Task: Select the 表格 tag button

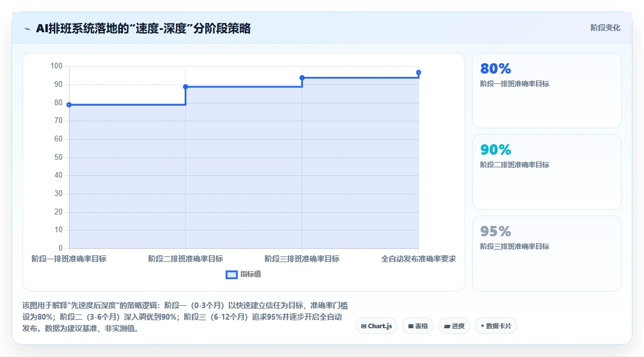Action: pyautogui.click(x=417, y=326)
